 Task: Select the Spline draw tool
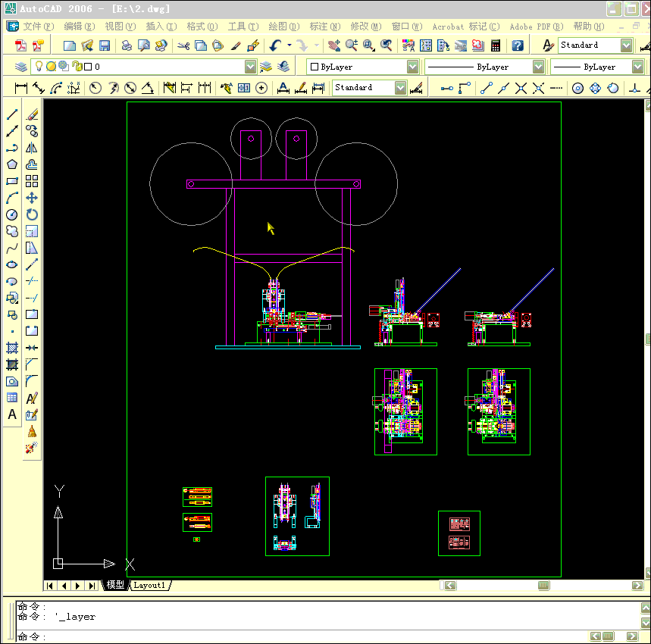pyautogui.click(x=12, y=249)
